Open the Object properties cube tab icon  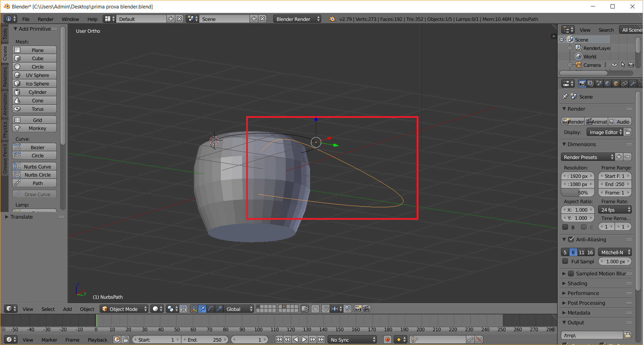[616, 84]
